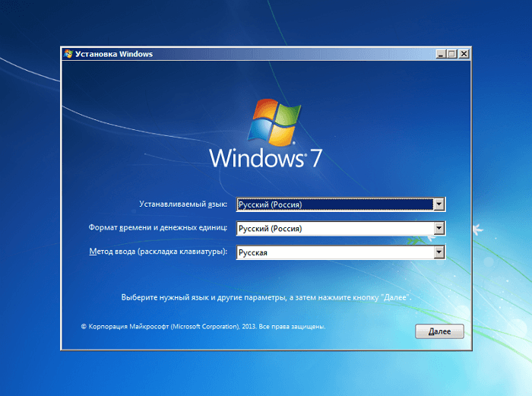This screenshot has height=396, width=532.
Task: Click the Microsoft Corporation copyright notice
Action: (x=203, y=326)
